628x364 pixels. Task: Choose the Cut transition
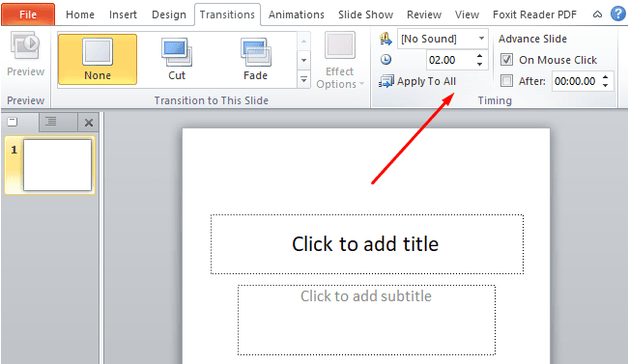pyautogui.click(x=177, y=59)
